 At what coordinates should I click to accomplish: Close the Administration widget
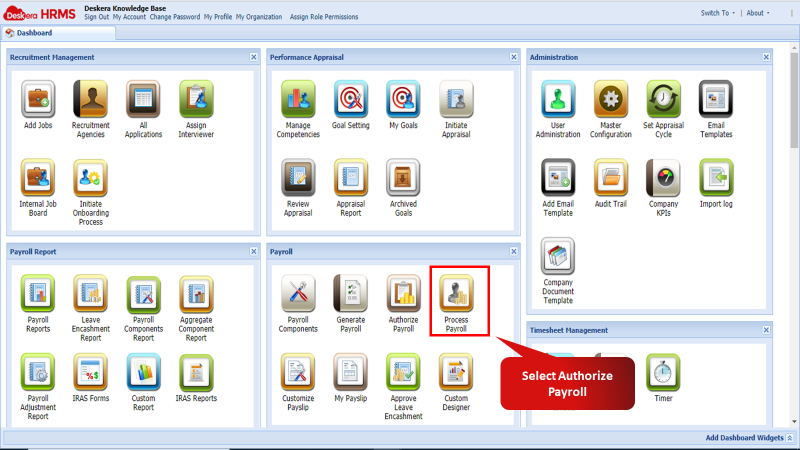tap(766, 57)
